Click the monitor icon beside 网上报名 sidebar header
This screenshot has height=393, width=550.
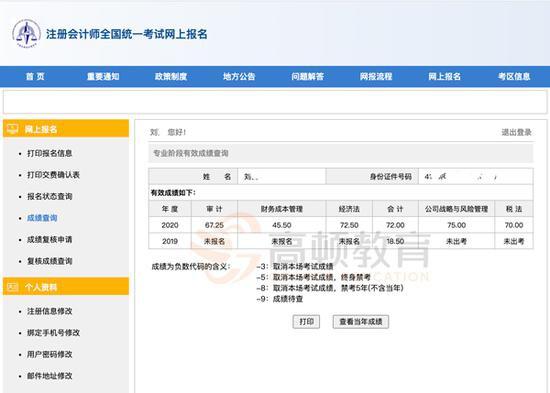(x=12, y=129)
